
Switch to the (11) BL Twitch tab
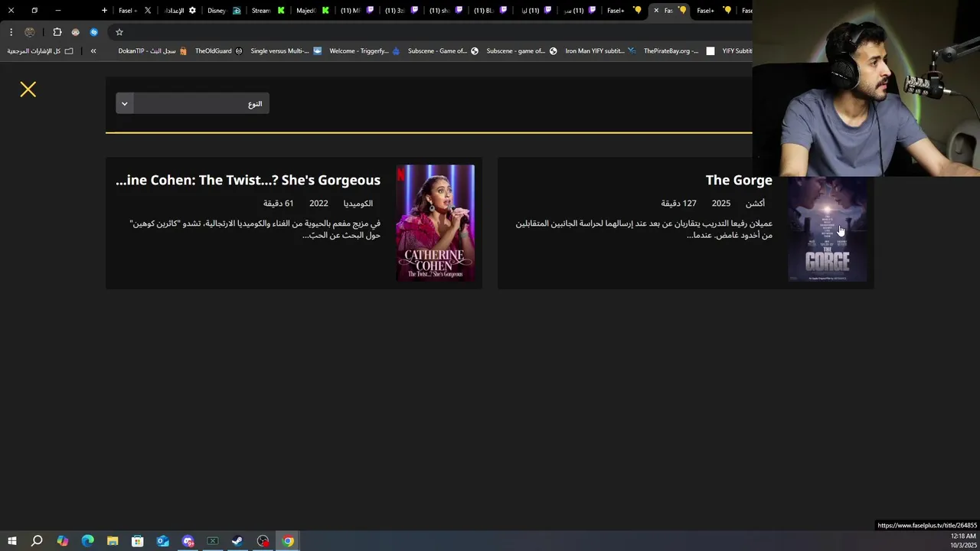[x=490, y=11]
